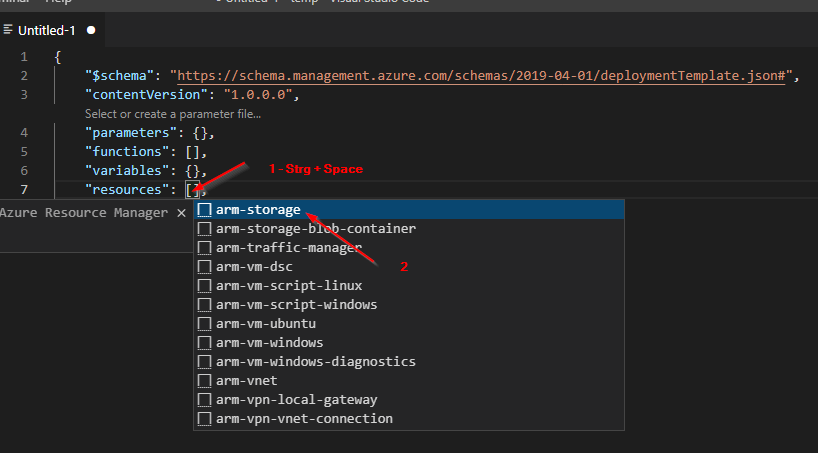Click the snippet icon beside arm-vnet
The image size is (818, 453).
pos(204,380)
